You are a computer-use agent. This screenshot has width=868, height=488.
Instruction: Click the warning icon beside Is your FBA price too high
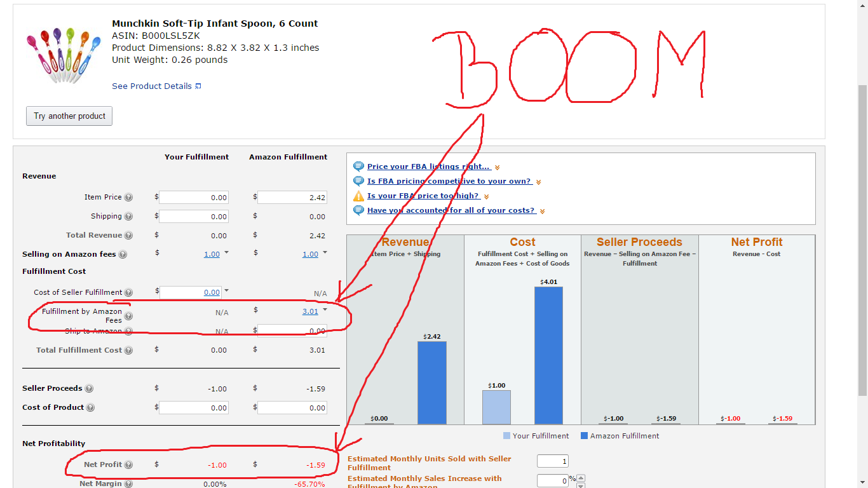358,196
